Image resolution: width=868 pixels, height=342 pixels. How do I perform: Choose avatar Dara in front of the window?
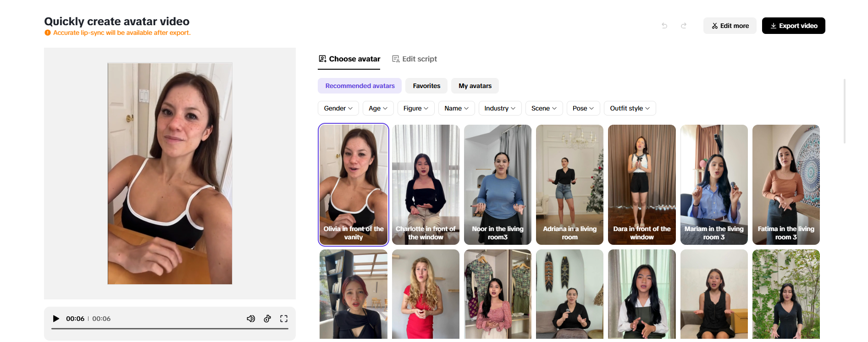click(642, 185)
